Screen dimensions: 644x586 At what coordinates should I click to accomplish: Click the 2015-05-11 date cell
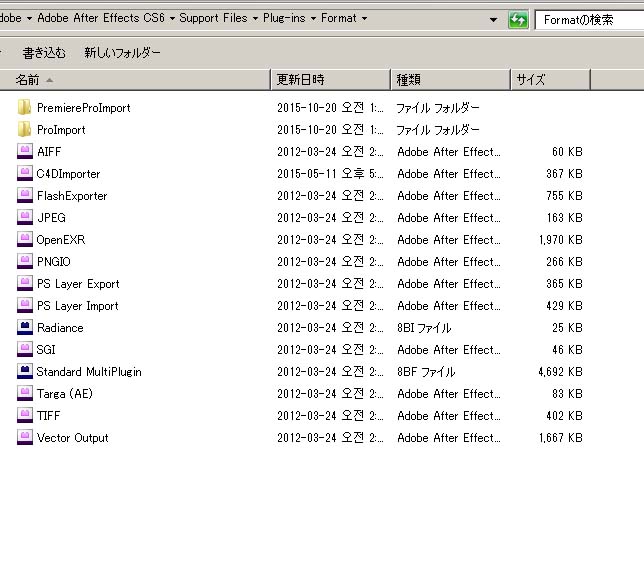pos(330,174)
